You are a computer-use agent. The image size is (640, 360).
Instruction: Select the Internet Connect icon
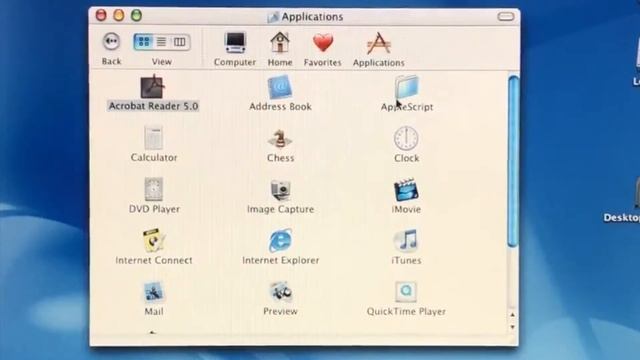pyautogui.click(x=153, y=241)
